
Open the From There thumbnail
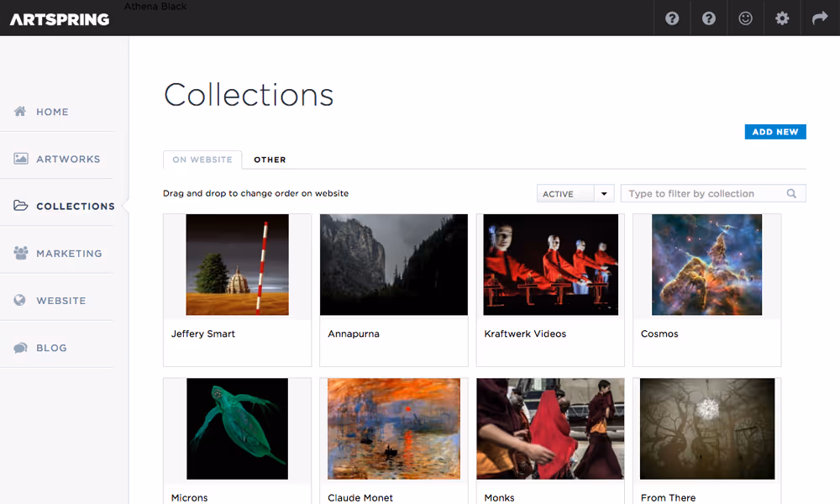point(707,428)
